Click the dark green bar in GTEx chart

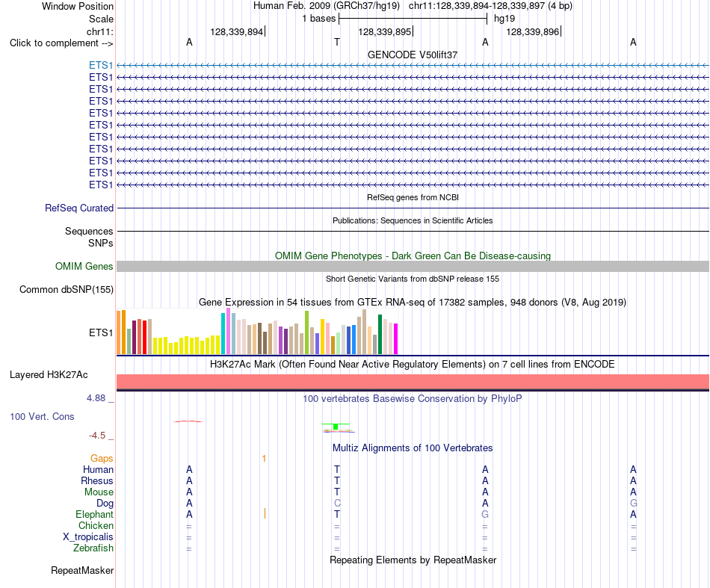[380, 334]
